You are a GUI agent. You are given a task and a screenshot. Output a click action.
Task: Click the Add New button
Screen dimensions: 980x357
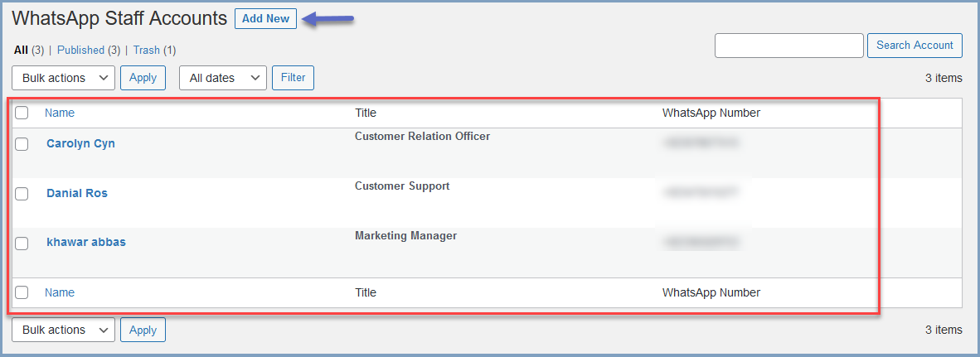tap(265, 19)
